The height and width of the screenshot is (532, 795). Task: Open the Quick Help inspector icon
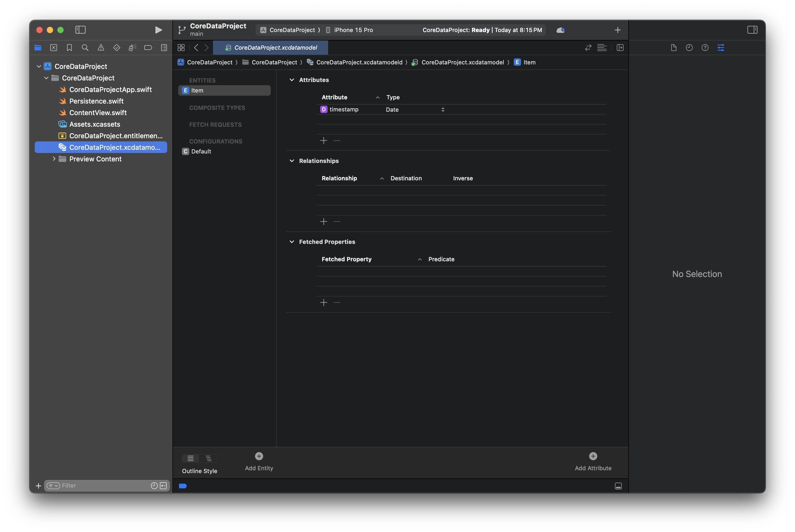[x=705, y=48]
